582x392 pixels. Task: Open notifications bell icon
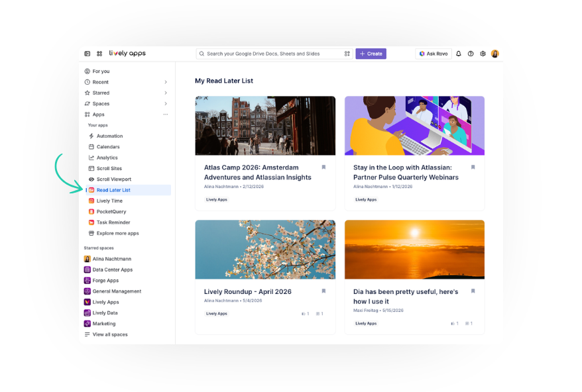(459, 54)
